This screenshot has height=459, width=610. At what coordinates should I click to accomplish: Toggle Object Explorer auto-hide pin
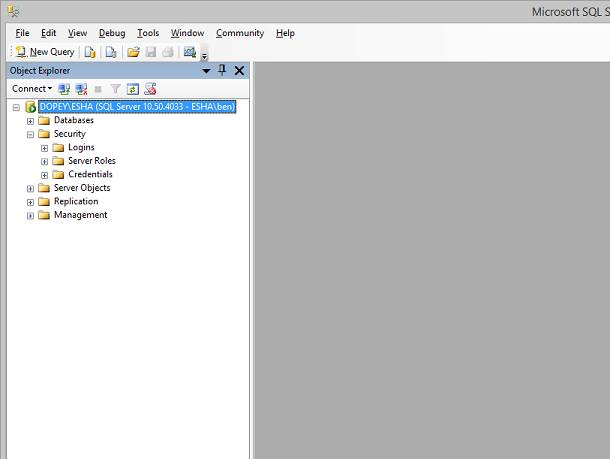pyautogui.click(x=222, y=70)
